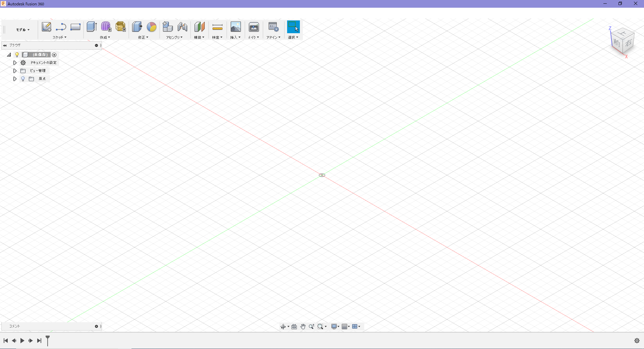Select the Measure ruler tool
Viewport: 644px width, 349px height.
(217, 27)
